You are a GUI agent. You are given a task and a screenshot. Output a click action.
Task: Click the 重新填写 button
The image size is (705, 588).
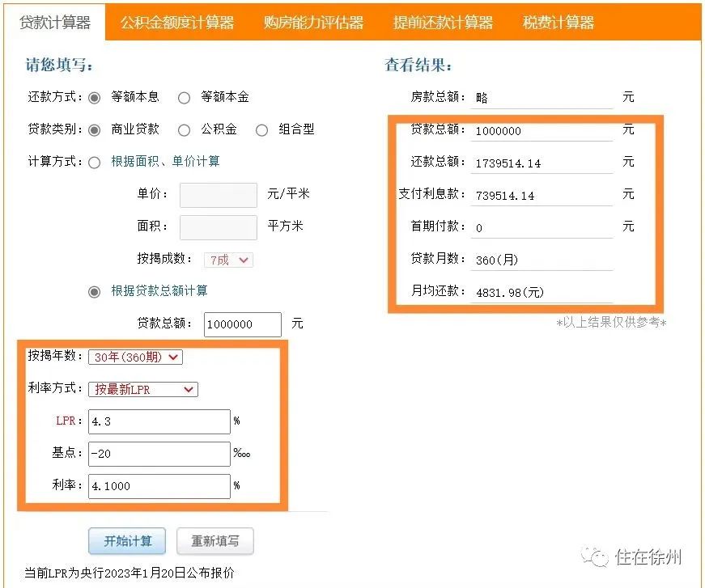tap(215, 541)
